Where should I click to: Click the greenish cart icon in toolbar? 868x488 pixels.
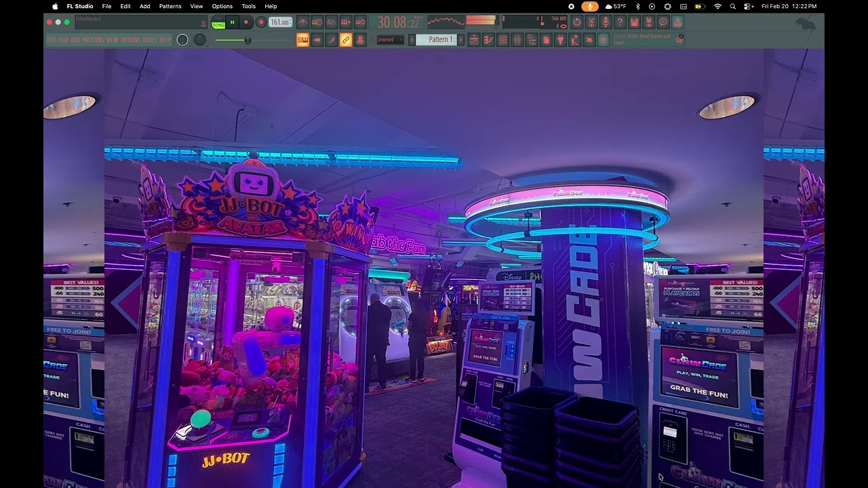[x=604, y=39]
